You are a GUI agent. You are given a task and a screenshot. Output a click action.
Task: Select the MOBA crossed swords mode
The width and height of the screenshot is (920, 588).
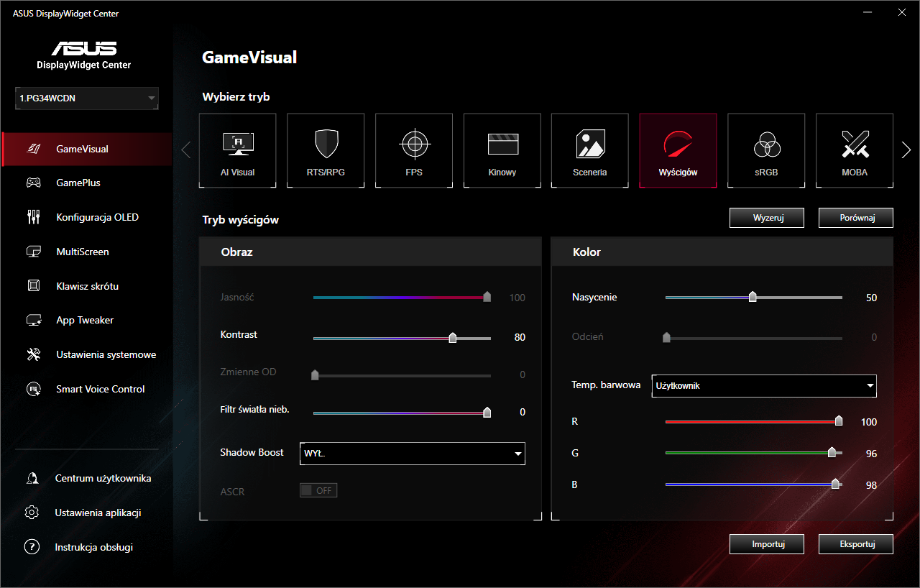(855, 150)
